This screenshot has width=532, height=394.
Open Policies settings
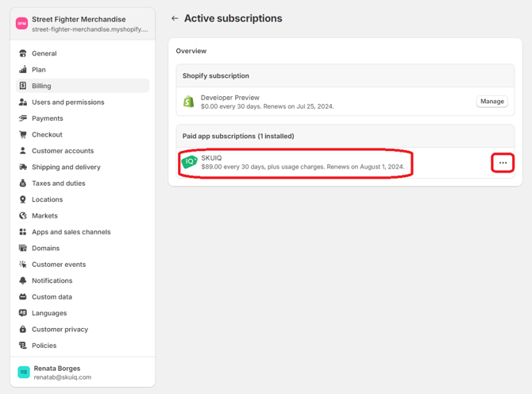83,346
